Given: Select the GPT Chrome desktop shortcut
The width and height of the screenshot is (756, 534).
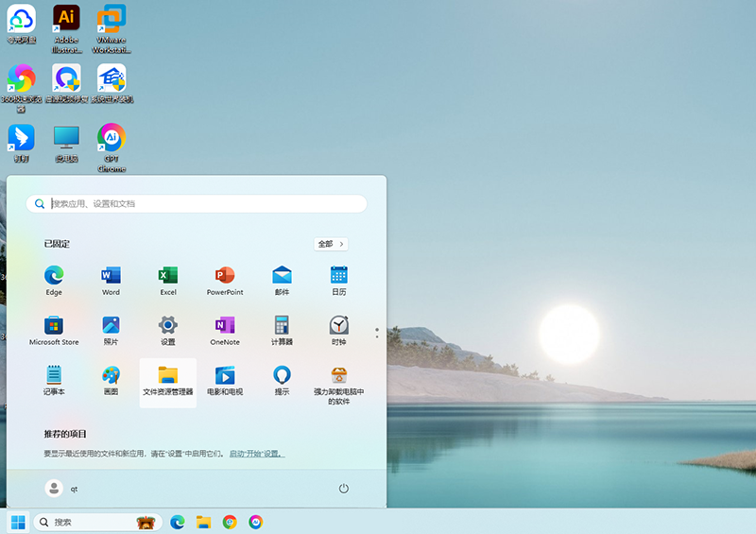Looking at the screenshot, I should (x=112, y=147).
